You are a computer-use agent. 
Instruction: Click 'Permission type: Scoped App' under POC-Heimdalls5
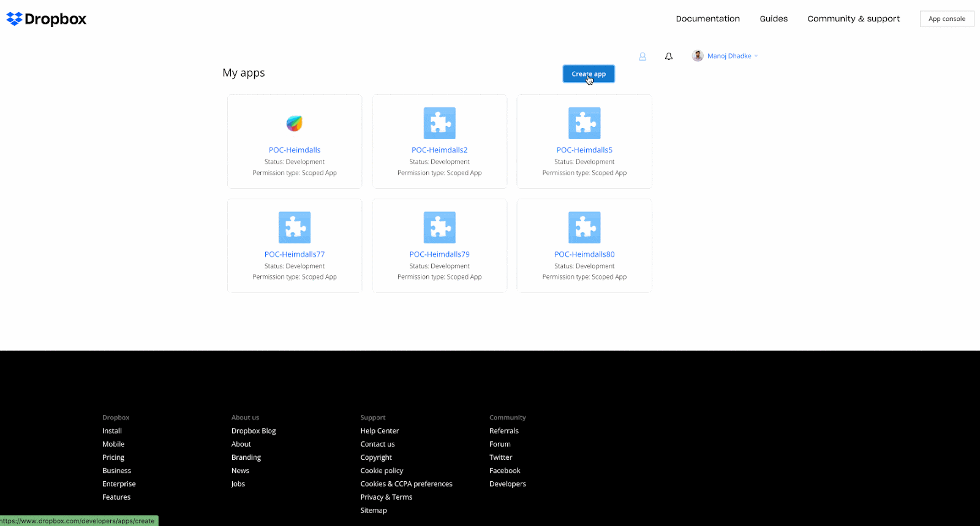[584, 173]
